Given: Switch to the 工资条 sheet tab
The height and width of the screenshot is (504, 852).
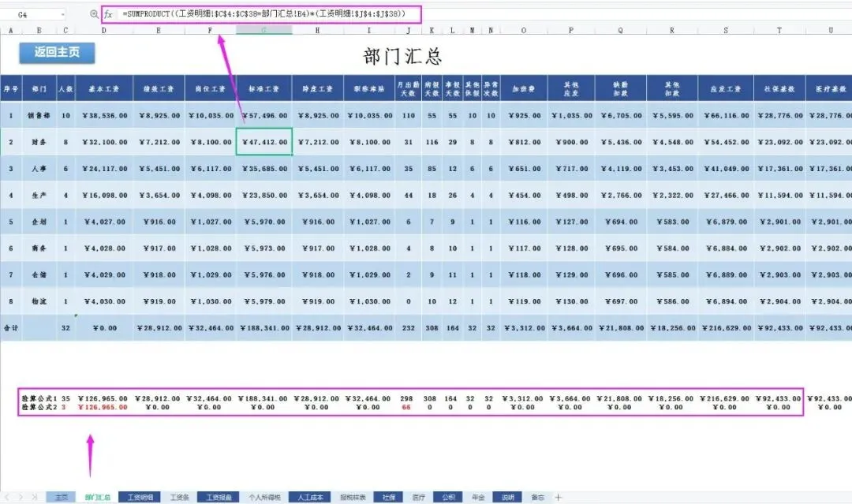Looking at the screenshot, I should [x=179, y=497].
